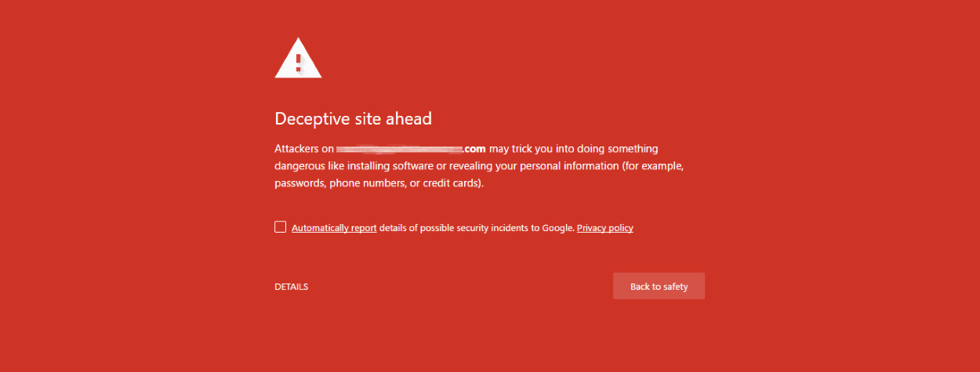The image size is (980, 372).
Task: Click the blurred site domain name
Action: [x=399, y=148]
